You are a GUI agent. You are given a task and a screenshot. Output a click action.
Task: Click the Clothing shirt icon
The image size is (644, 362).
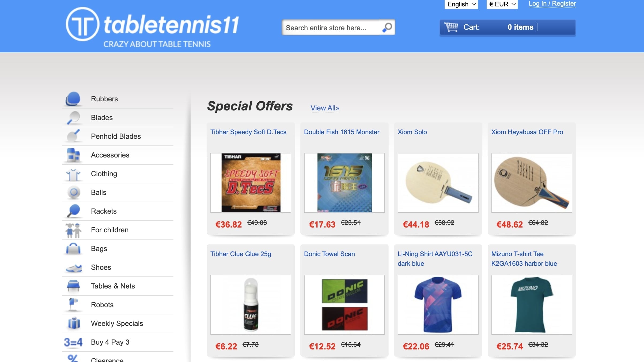pyautogui.click(x=73, y=174)
